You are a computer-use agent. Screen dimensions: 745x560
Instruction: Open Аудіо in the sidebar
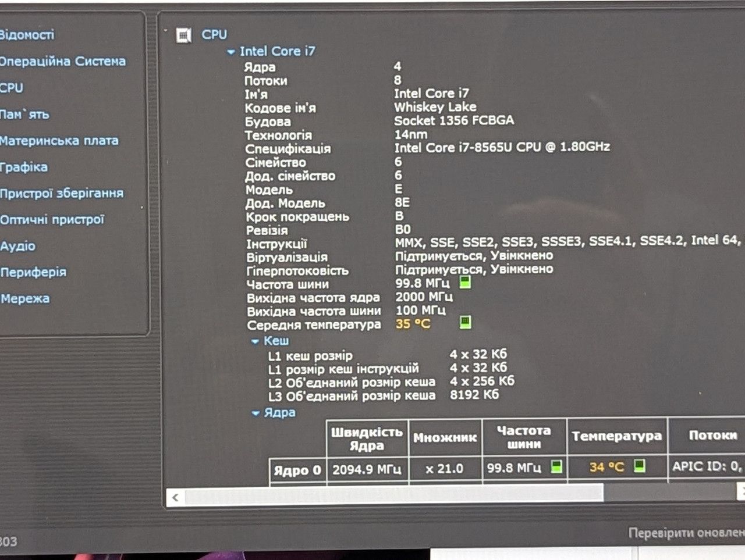pyautogui.click(x=17, y=246)
